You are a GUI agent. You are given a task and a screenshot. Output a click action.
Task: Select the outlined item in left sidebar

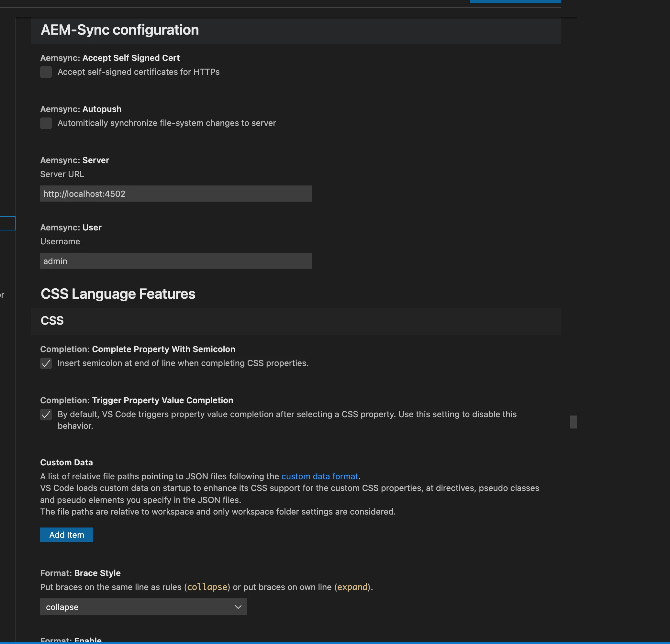coord(7,223)
